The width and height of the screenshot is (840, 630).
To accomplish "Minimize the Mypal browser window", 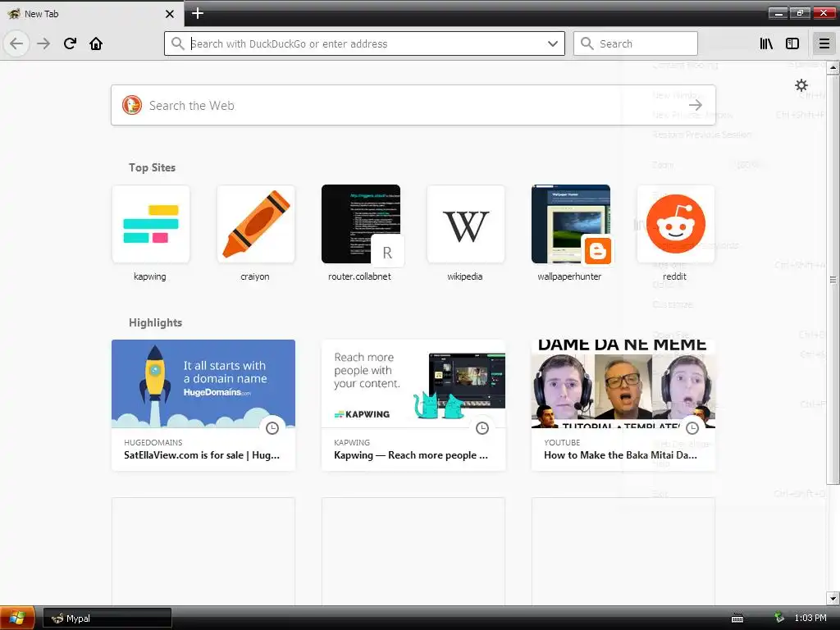I will (778, 13).
